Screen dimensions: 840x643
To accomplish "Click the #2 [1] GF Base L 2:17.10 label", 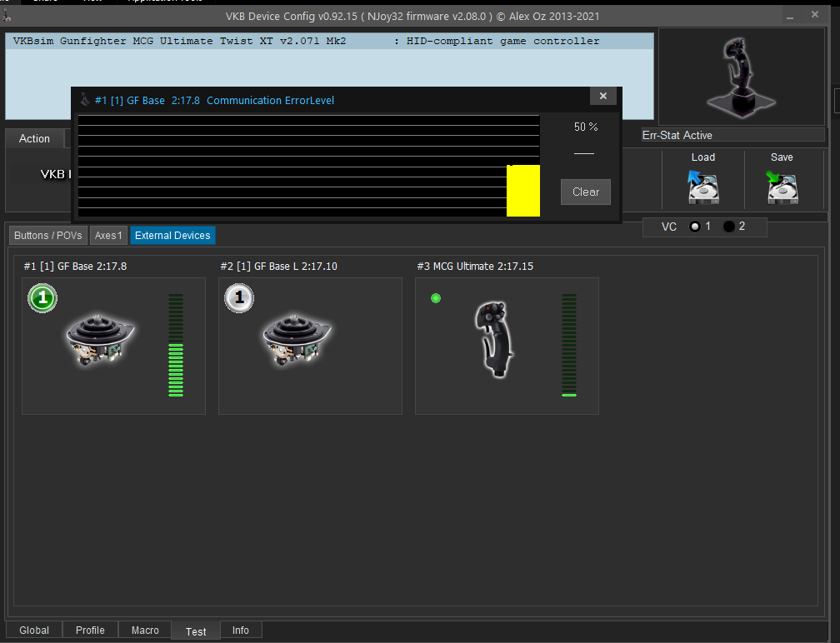I will pyautogui.click(x=278, y=266).
